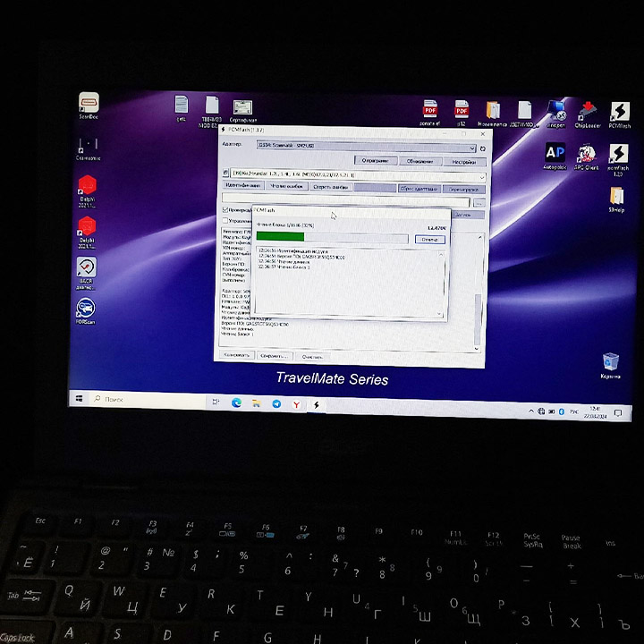Open the Сертификат desktop file
644x644 pixels.
click(242, 111)
